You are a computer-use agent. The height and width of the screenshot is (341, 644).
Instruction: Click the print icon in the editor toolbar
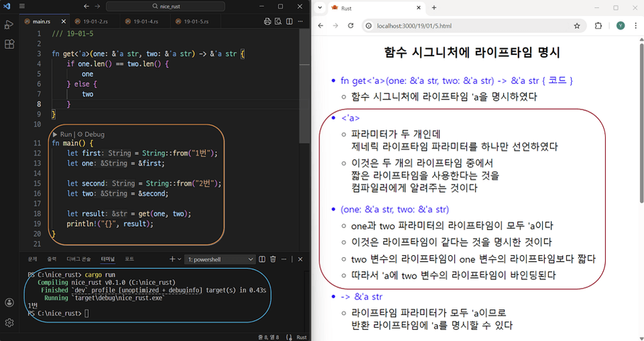pyautogui.click(x=268, y=21)
